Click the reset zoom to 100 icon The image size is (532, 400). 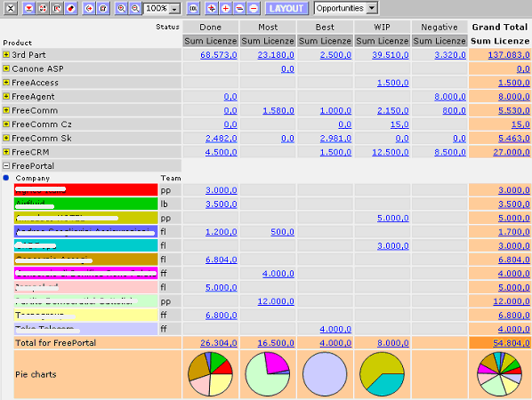[x=193, y=8]
